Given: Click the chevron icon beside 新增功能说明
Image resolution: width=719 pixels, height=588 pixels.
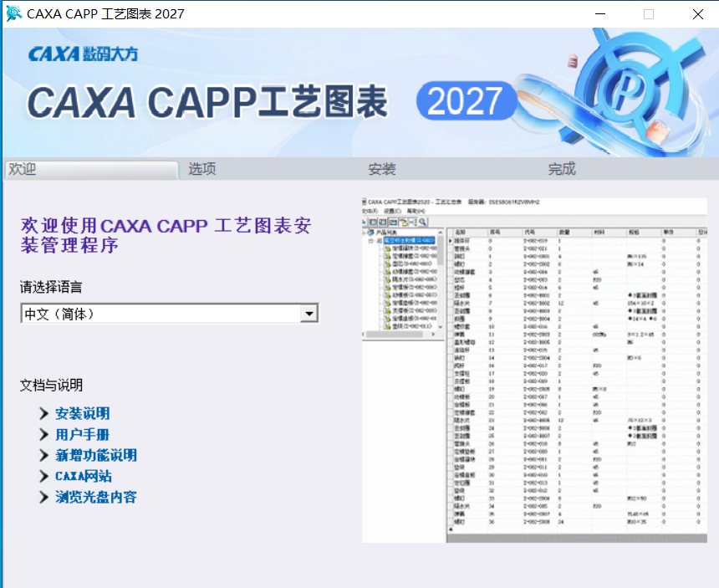Looking at the screenshot, I should [x=44, y=456].
